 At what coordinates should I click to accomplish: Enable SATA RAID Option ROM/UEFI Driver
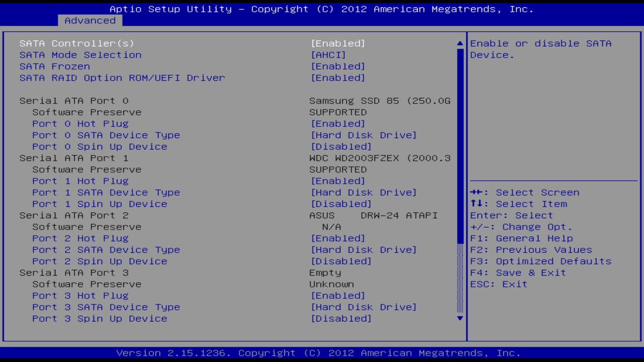tap(122, 78)
